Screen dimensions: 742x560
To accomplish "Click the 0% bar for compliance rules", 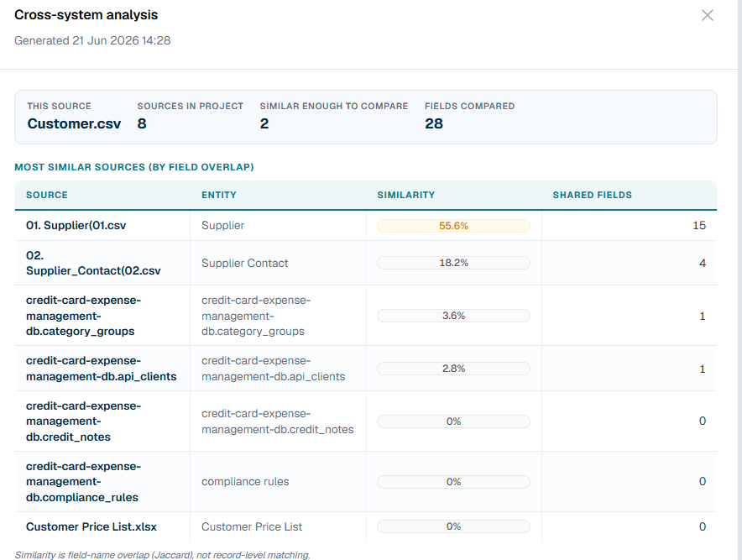I will click(453, 482).
